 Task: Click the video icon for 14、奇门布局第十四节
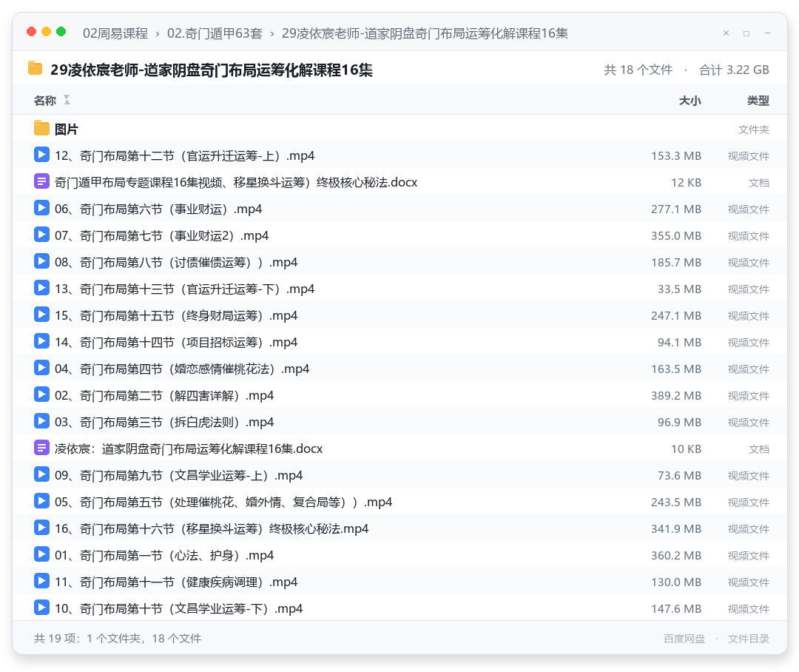pyautogui.click(x=41, y=341)
